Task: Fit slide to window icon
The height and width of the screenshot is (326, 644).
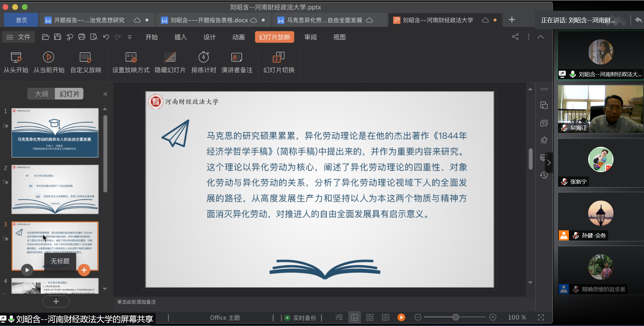Action: pos(541,317)
